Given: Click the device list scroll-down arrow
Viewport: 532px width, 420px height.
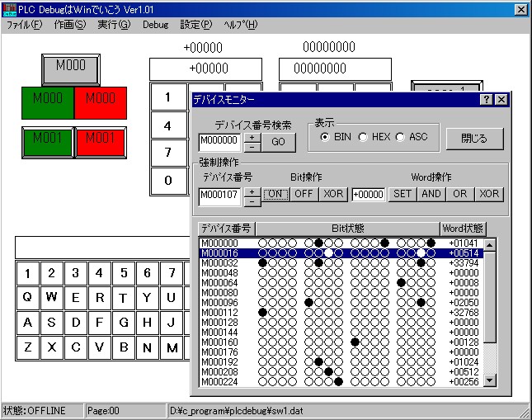Looking at the screenshot, I should tap(490, 380).
